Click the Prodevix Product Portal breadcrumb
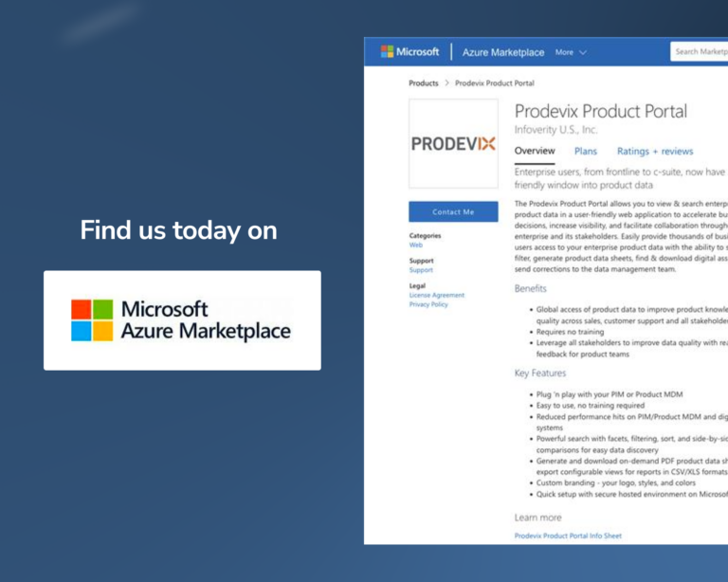Screen dimensions: 728x582 (x=495, y=83)
